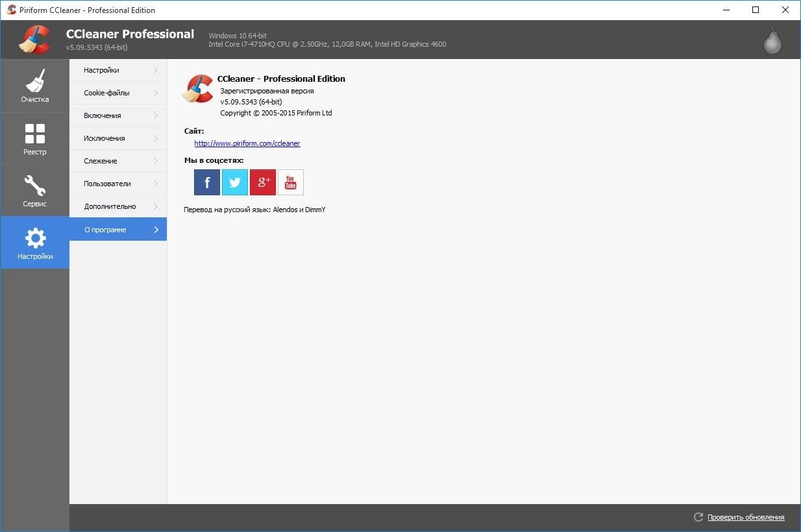Click chevron next to Включения

tap(156, 115)
